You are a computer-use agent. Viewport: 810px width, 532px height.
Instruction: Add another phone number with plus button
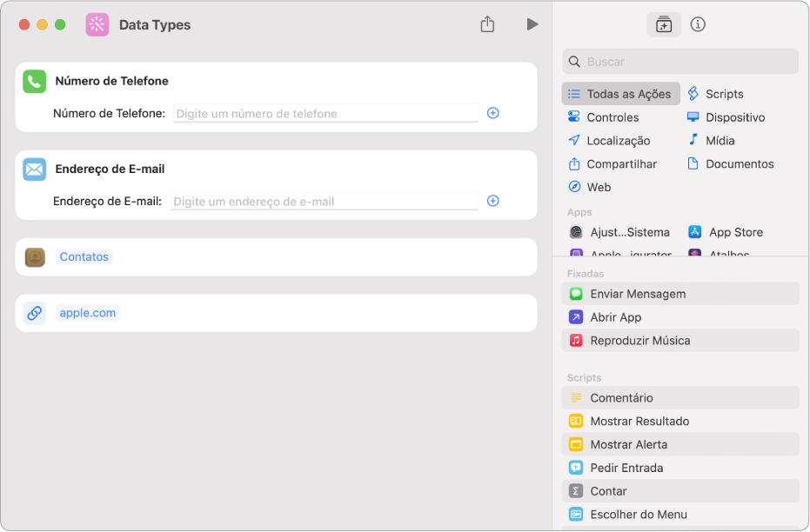point(492,113)
